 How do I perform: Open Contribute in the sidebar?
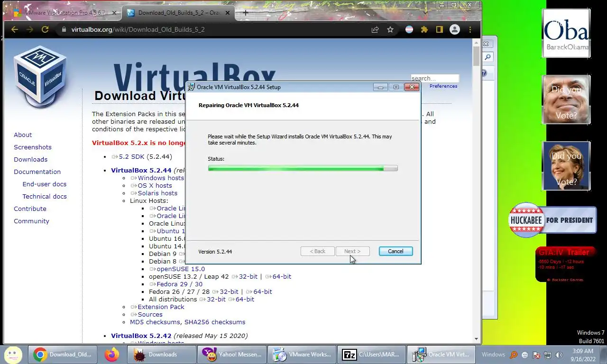(x=30, y=209)
